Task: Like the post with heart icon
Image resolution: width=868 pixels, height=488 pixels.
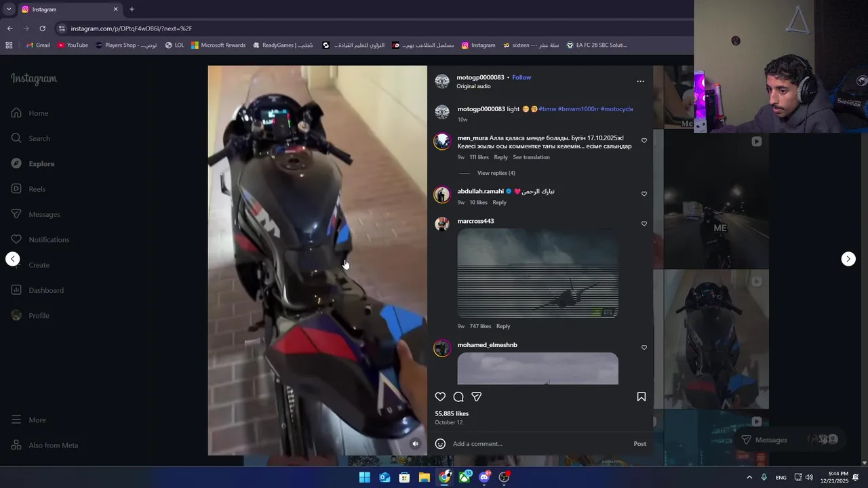Action: tap(440, 397)
